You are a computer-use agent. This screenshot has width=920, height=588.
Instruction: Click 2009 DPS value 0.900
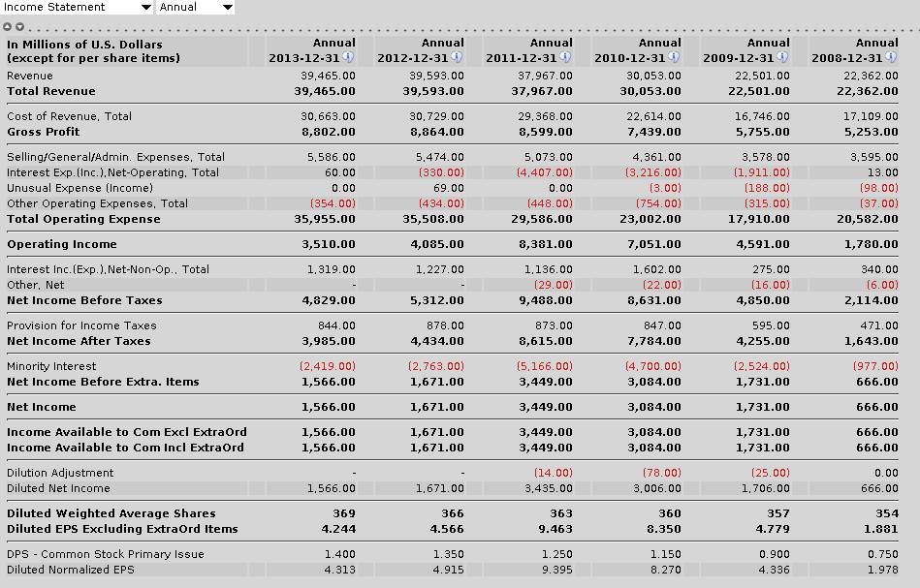tap(774, 554)
